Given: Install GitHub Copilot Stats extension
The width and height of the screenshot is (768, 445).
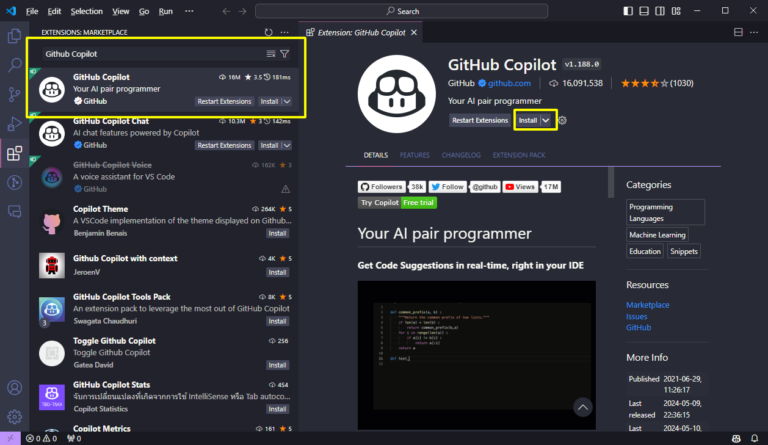Looking at the screenshot, I should pos(277,409).
